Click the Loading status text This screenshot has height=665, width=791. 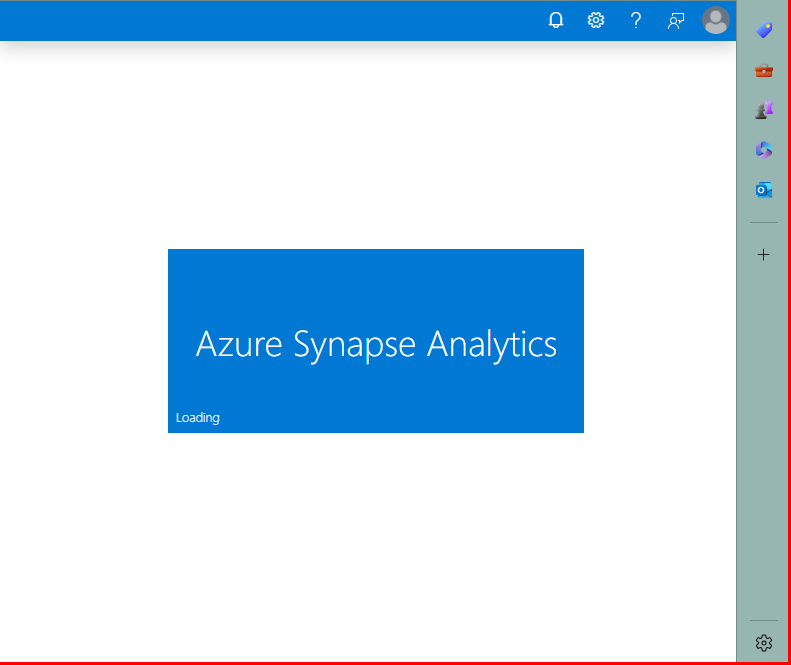point(198,418)
